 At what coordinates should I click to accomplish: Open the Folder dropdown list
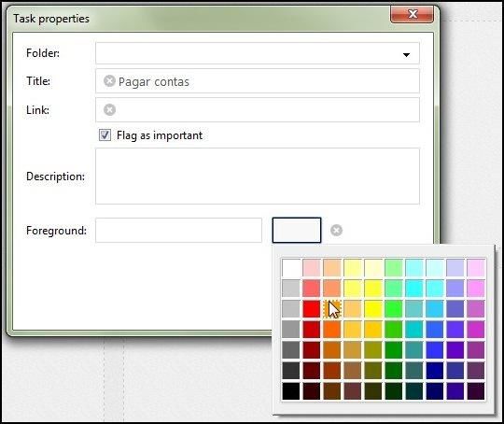(x=406, y=55)
